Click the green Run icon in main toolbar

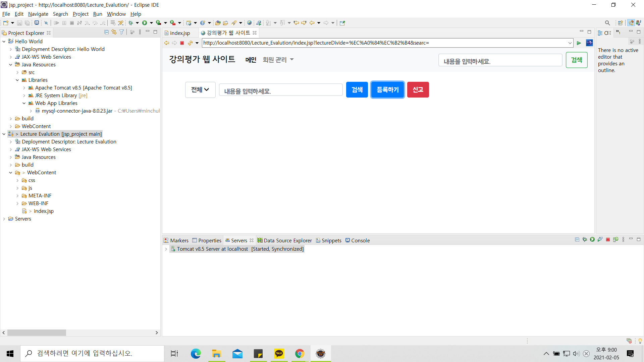[x=145, y=23]
